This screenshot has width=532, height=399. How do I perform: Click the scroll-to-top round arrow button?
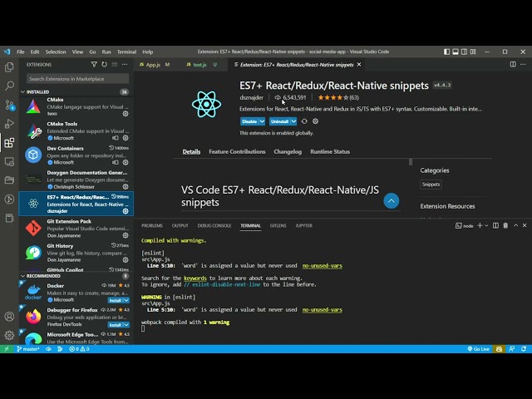[392, 201]
